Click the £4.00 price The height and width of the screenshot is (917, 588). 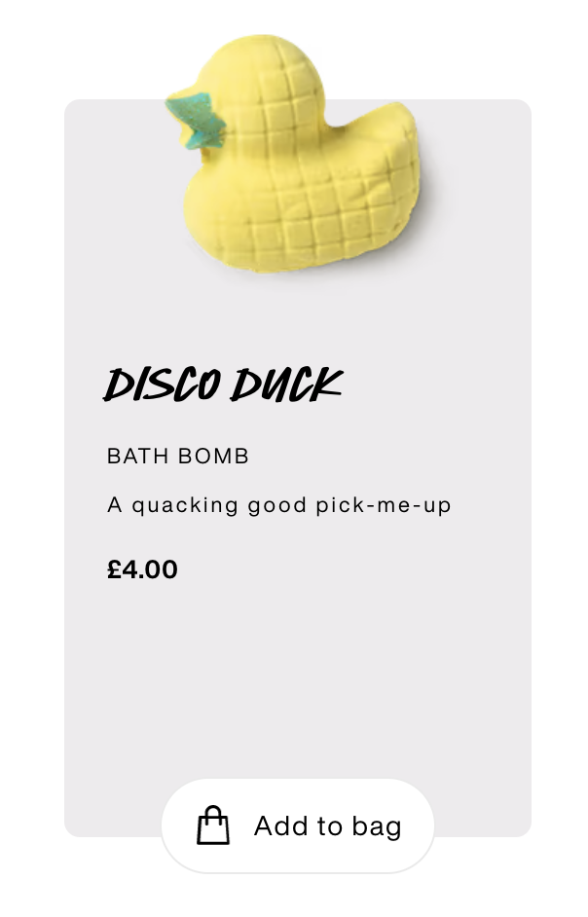142,569
